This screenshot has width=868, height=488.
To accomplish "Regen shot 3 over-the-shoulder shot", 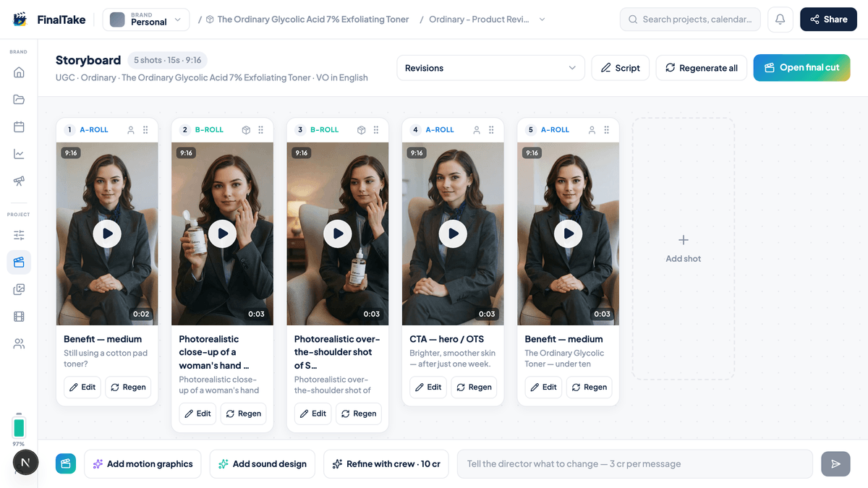I will [359, 414].
